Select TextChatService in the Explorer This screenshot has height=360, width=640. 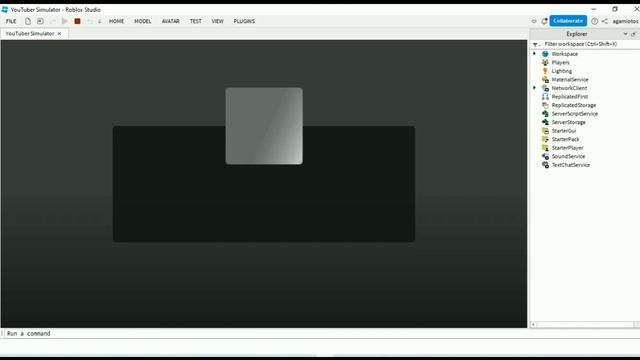click(x=571, y=165)
